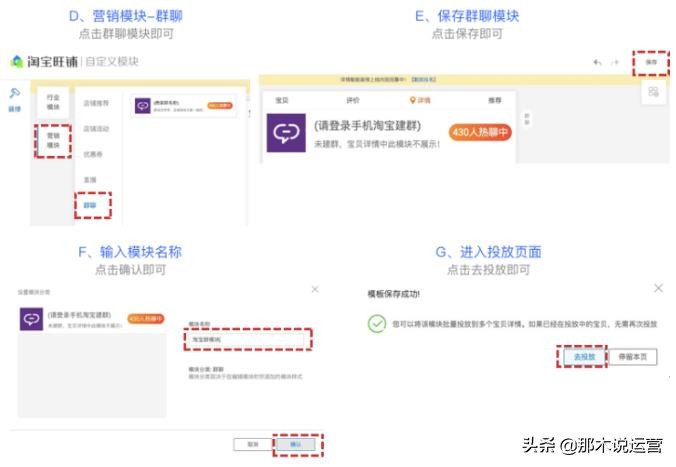Click the purple chat icon in module list card
This screenshot has height=467, width=676.
click(x=142, y=106)
